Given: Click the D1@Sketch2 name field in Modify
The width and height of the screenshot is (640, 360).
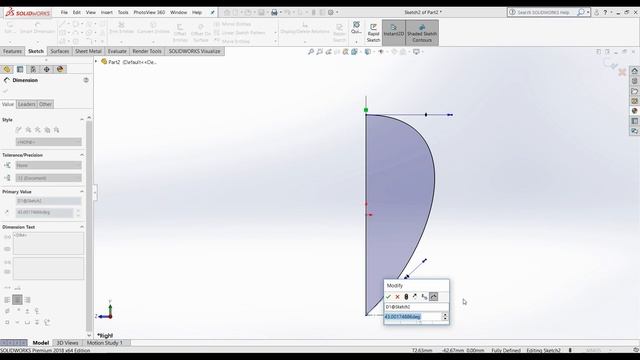Looking at the screenshot, I should pyautogui.click(x=416, y=307).
